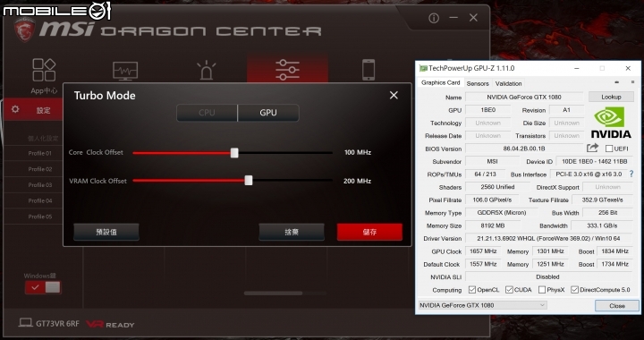Click the Memory Size 8192 MB field
Screen dimensions: 644x340
[493, 225]
